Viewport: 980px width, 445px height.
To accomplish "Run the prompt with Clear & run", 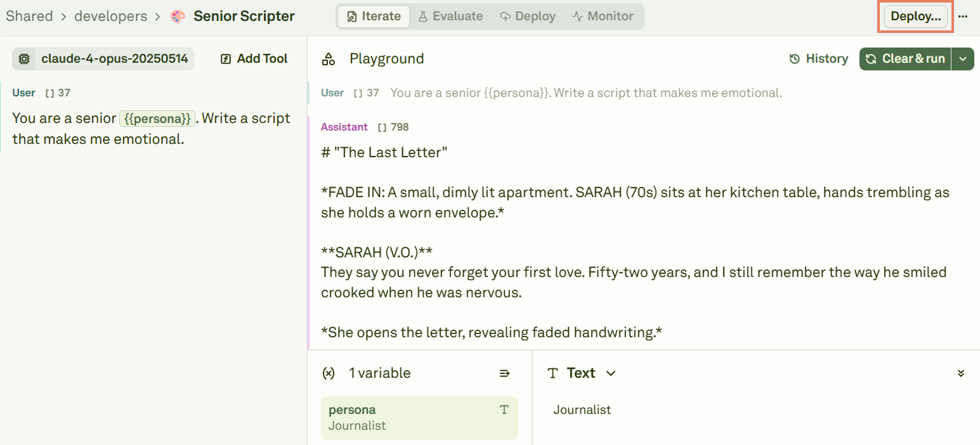I will click(x=905, y=58).
